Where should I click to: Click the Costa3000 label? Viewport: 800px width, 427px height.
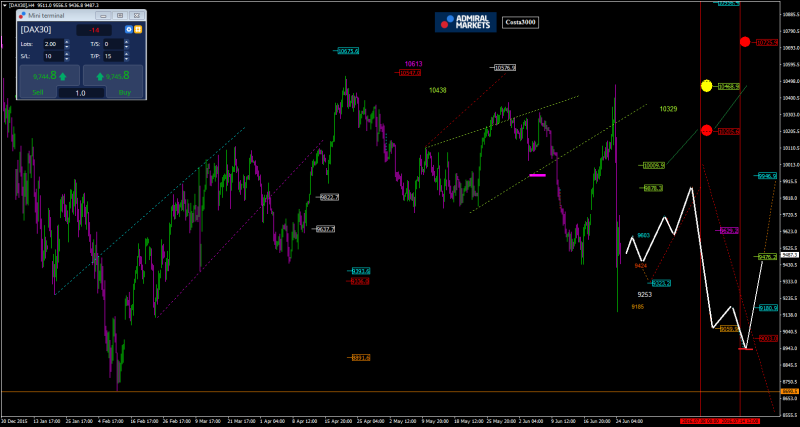[x=520, y=21]
